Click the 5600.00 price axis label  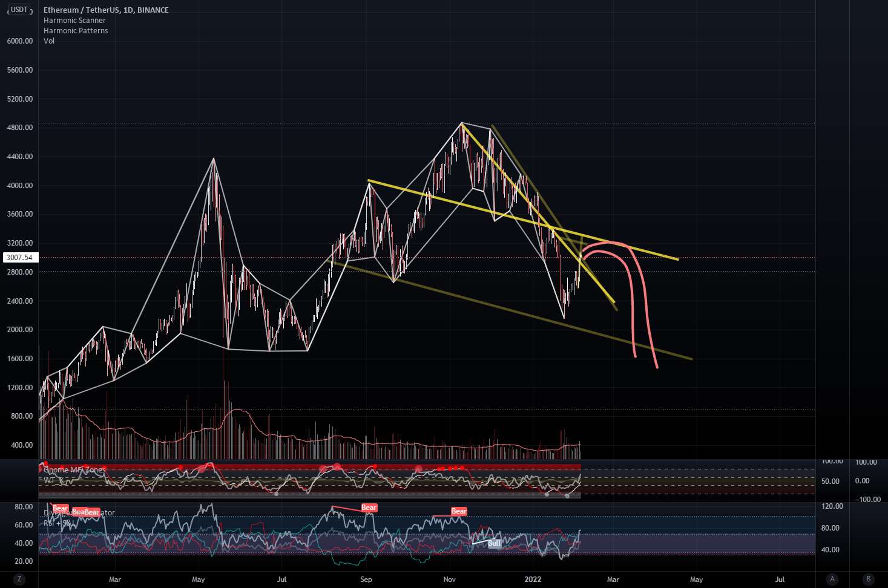20,70
